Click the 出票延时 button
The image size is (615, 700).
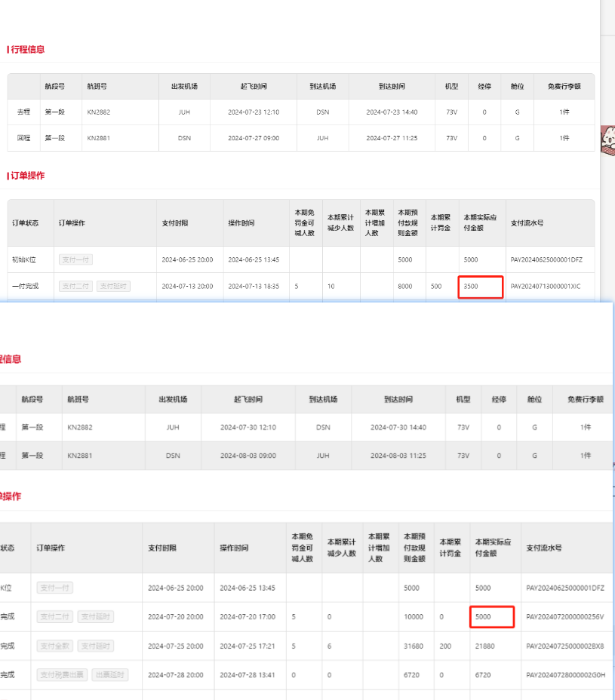[110, 674]
